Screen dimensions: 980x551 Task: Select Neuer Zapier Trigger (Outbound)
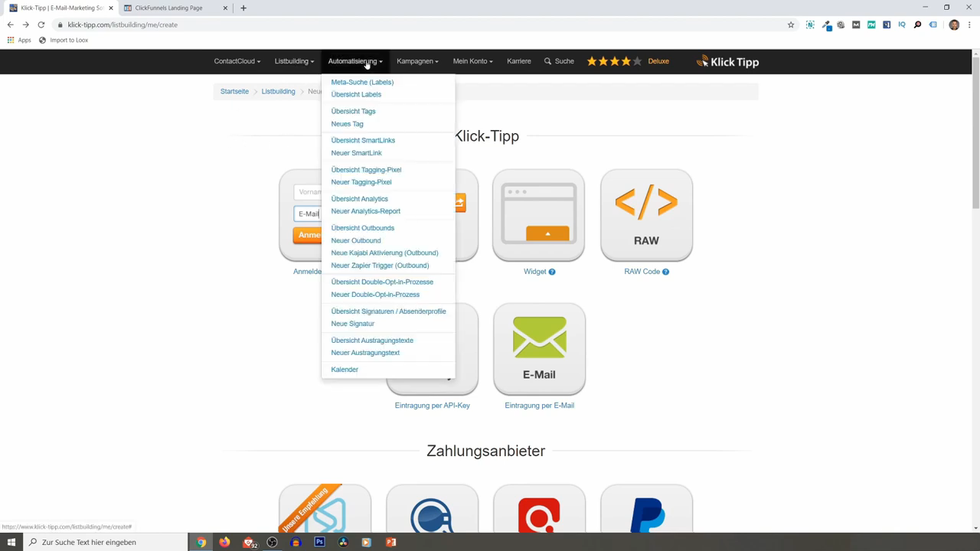coord(380,266)
